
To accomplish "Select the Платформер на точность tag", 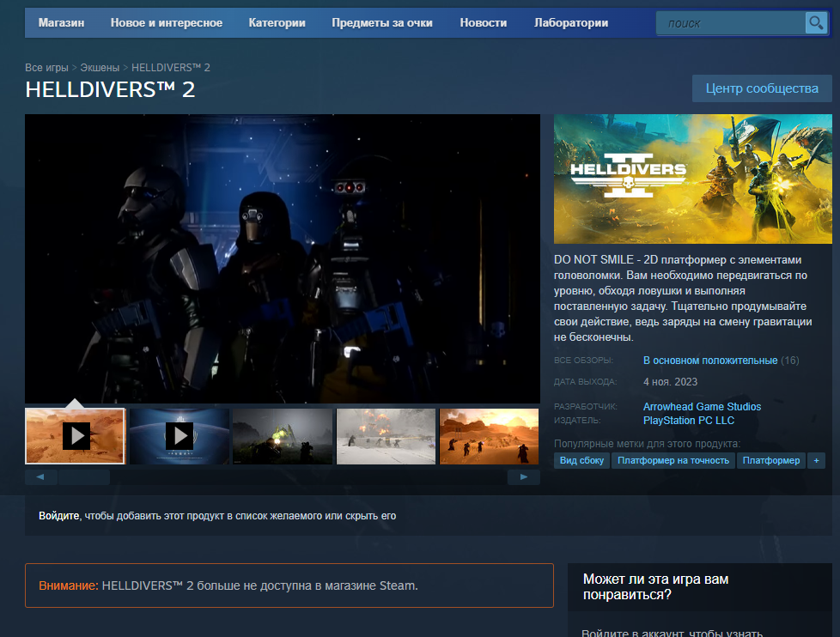I will click(673, 460).
